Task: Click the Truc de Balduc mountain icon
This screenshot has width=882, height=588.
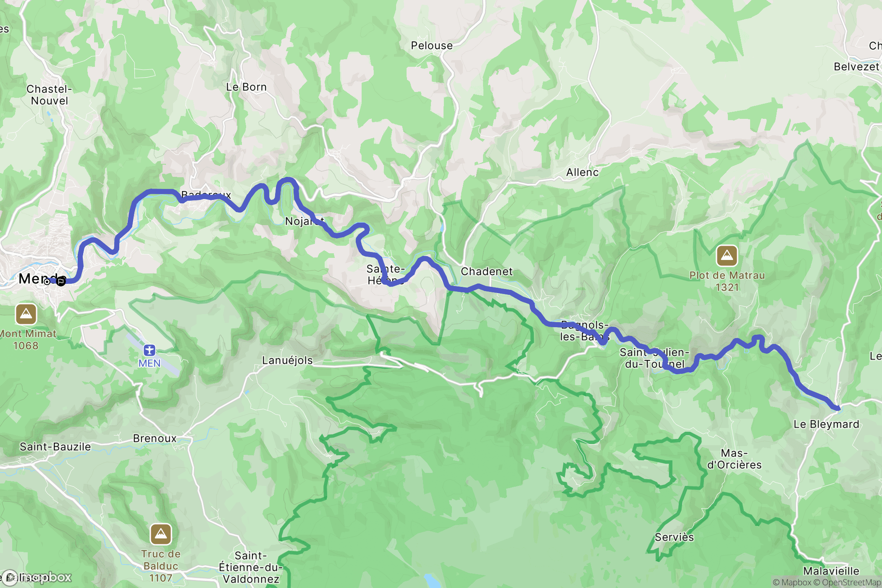Action: (x=161, y=534)
